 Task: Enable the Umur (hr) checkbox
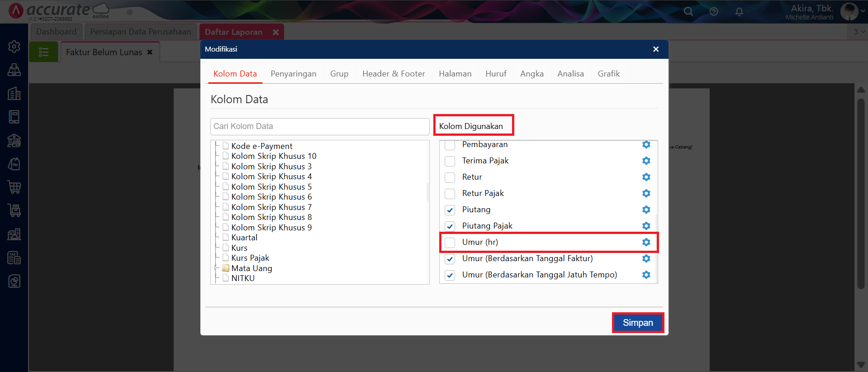click(x=450, y=243)
